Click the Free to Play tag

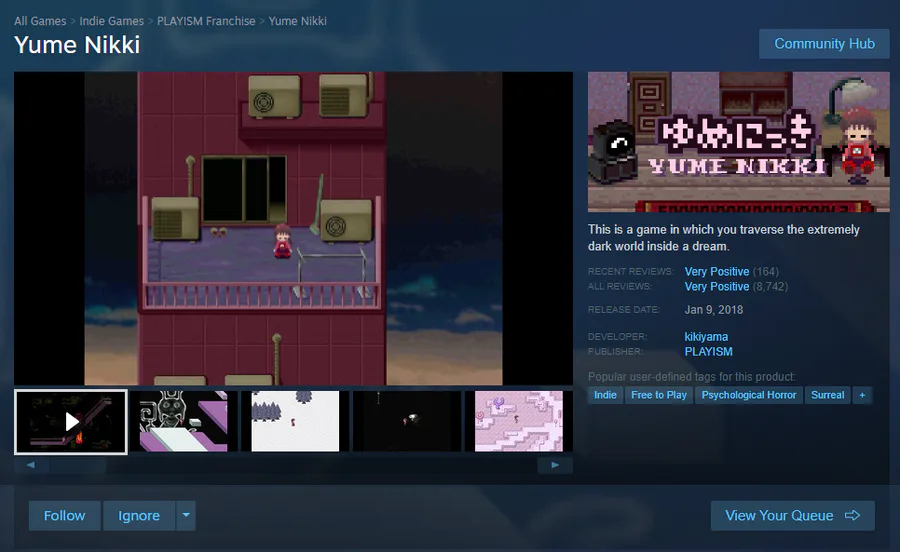(x=659, y=395)
